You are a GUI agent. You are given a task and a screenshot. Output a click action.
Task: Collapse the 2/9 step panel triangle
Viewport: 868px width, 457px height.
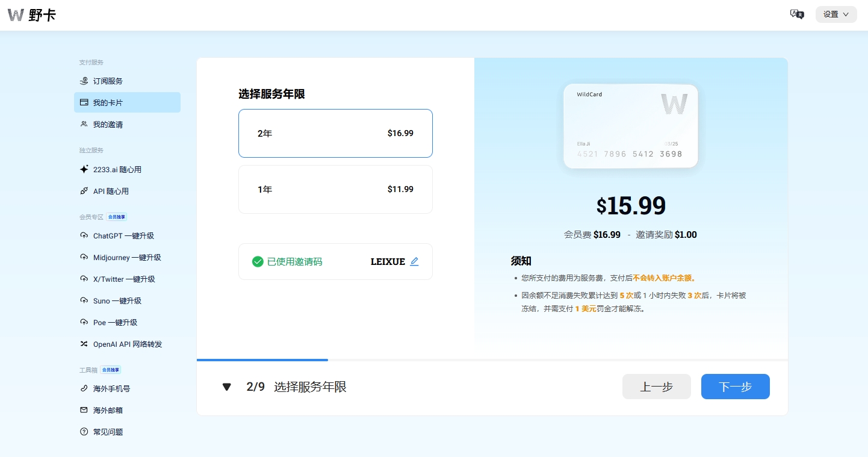click(x=227, y=387)
